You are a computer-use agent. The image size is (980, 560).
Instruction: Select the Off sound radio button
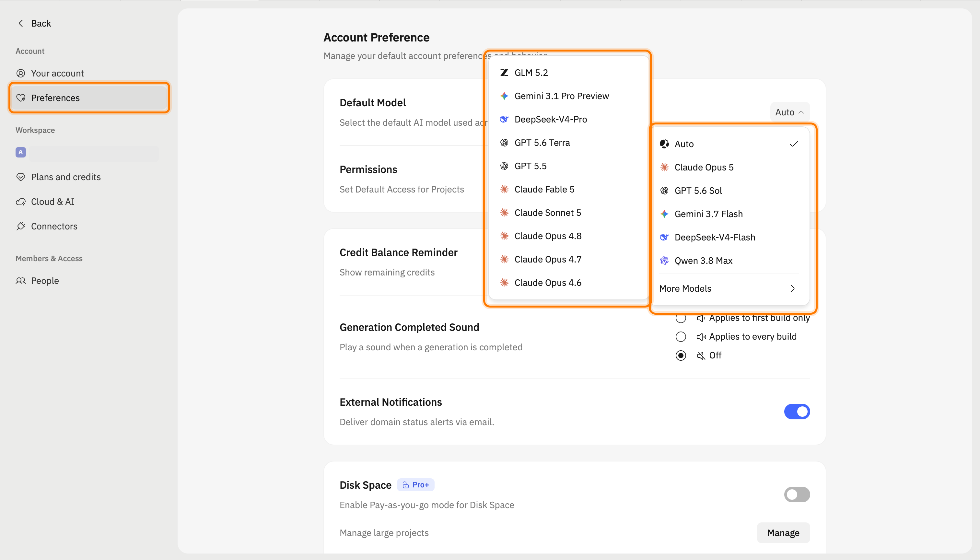click(x=681, y=356)
